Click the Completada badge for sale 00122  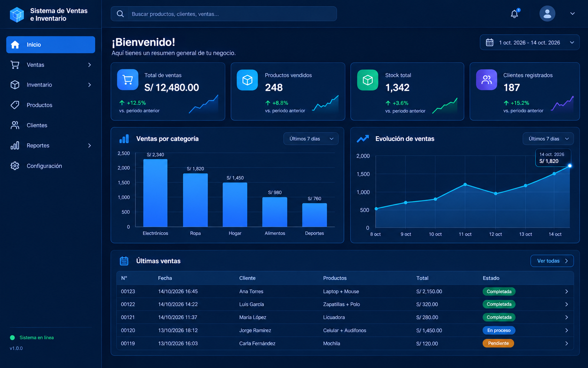tap(499, 305)
